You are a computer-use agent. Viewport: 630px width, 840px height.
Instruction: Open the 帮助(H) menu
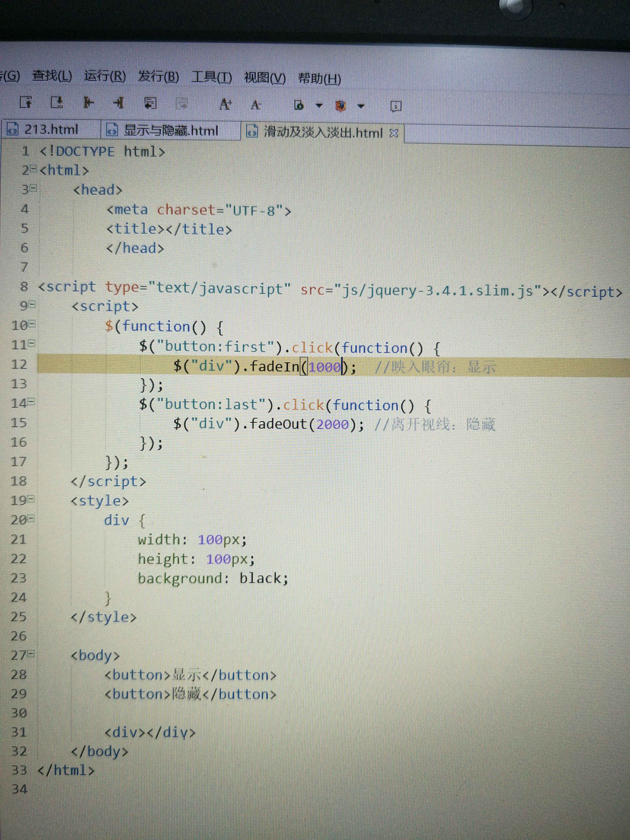(319, 79)
